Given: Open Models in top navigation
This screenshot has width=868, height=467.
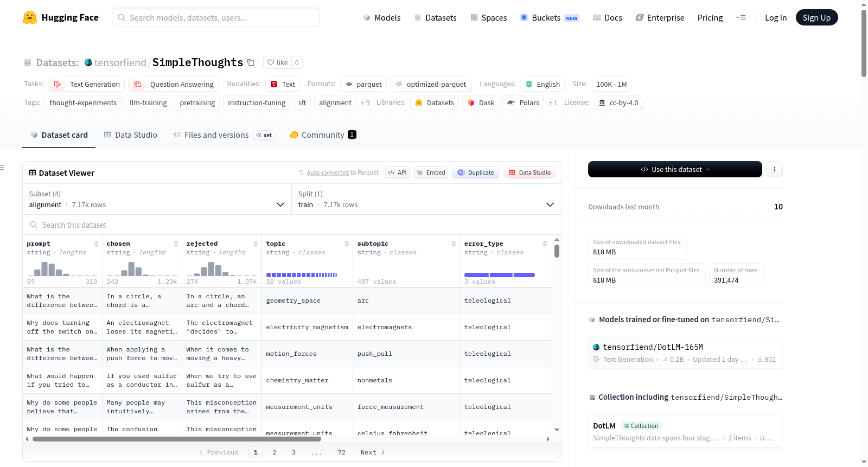Looking at the screenshot, I should point(382,17).
